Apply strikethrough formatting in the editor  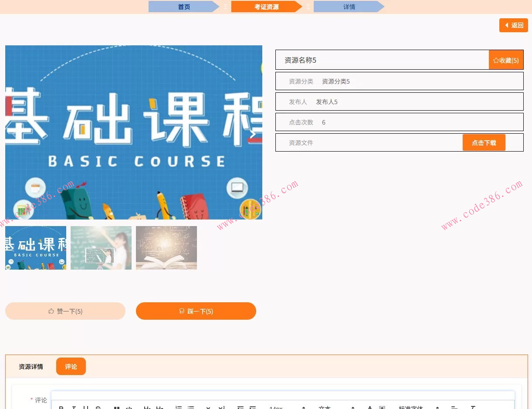[x=98, y=408]
